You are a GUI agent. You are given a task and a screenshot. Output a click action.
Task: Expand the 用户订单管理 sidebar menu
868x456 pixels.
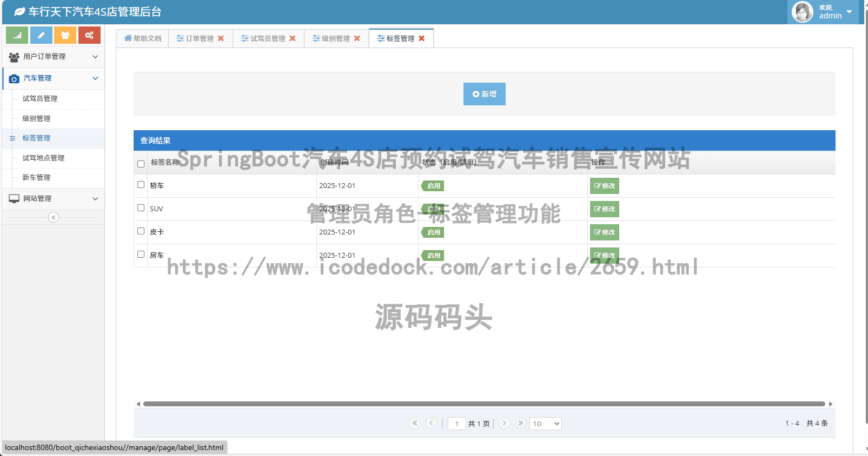(x=53, y=57)
